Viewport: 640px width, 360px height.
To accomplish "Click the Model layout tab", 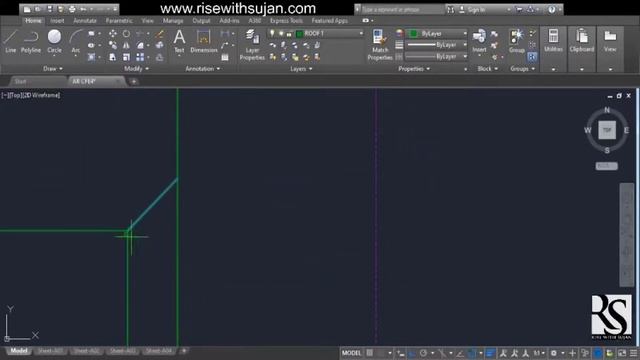I will tap(19, 351).
